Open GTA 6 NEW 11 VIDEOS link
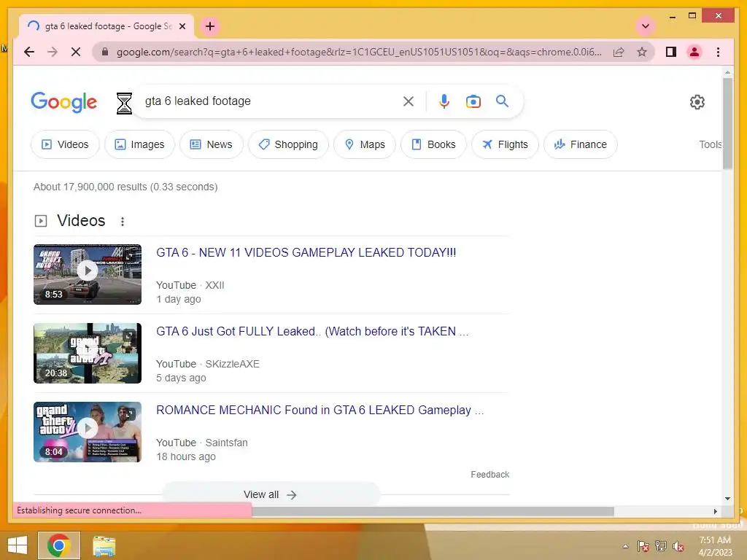Screen dimensions: 747x560 [x=306, y=252]
